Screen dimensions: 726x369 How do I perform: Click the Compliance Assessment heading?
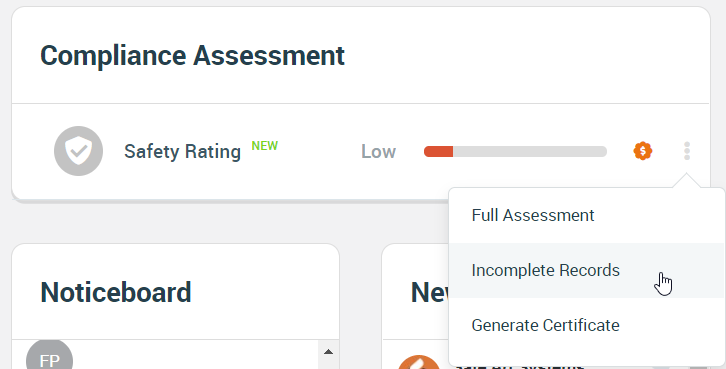[x=192, y=56]
